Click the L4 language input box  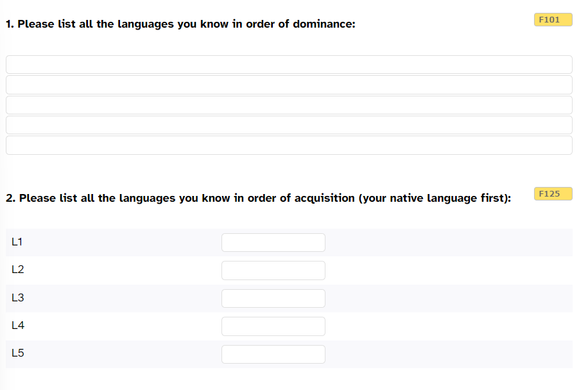pyautogui.click(x=273, y=326)
